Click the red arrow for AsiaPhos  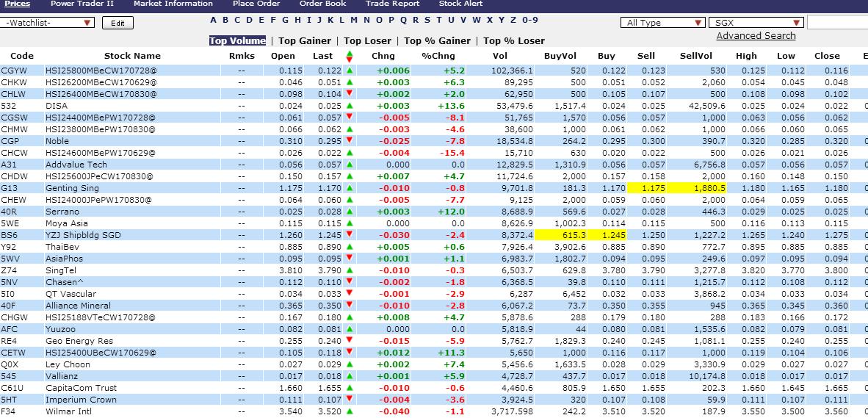350,258
